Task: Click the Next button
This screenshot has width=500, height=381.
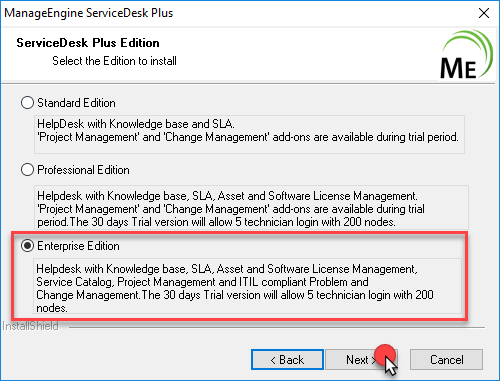Action: click(x=361, y=360)
